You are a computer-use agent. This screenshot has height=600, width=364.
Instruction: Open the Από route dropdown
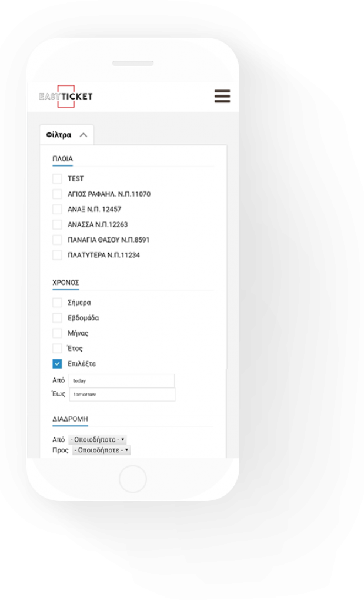coord(98,440)
